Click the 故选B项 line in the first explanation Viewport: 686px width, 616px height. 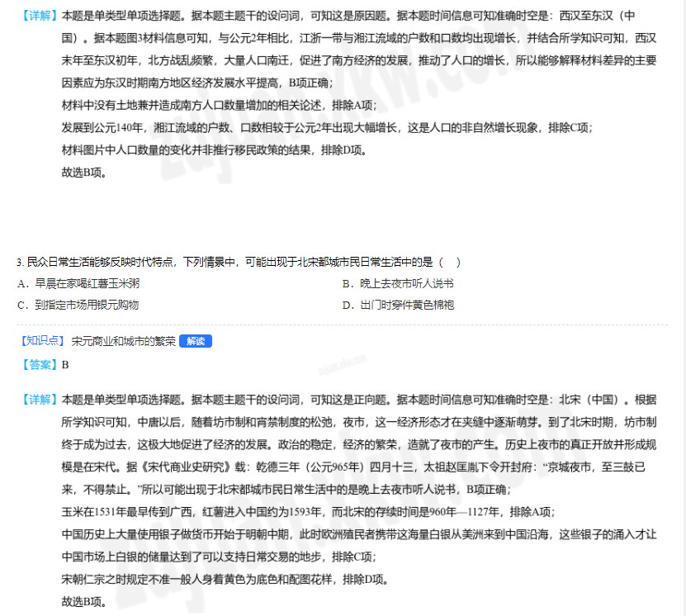point(83,173)
